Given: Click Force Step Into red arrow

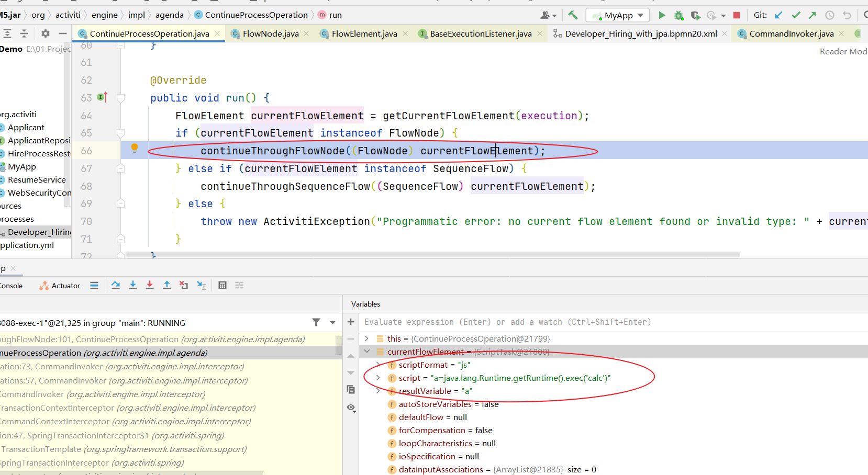Looking at the screenshot, I should pos(150,285).
